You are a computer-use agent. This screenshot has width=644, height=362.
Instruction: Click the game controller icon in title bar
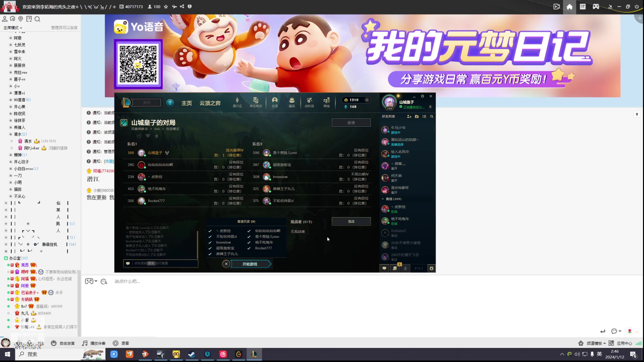pos(596,7)
